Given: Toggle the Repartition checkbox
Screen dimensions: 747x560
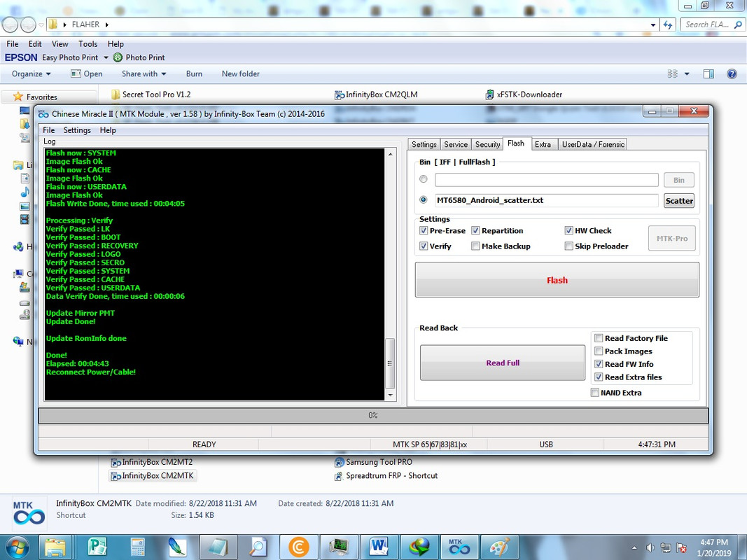Looking at the screenshot, I should (475, 230).
